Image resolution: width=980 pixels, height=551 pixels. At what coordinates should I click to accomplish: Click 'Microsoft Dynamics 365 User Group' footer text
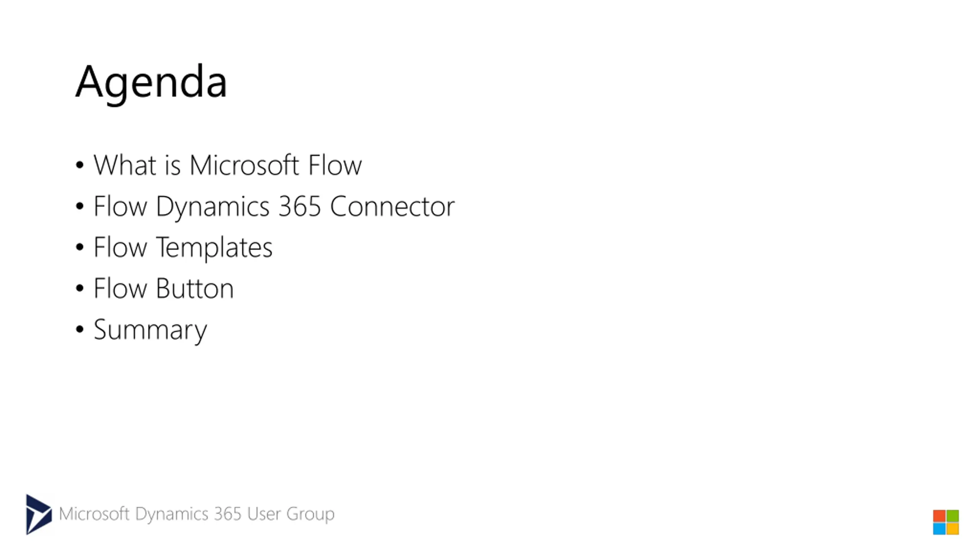click(x=197, y=514)
